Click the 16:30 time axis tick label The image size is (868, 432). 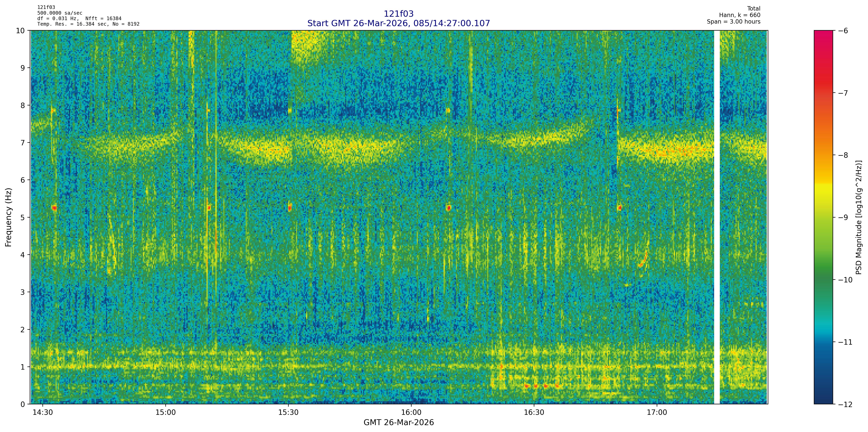click(x=534, y=413)
